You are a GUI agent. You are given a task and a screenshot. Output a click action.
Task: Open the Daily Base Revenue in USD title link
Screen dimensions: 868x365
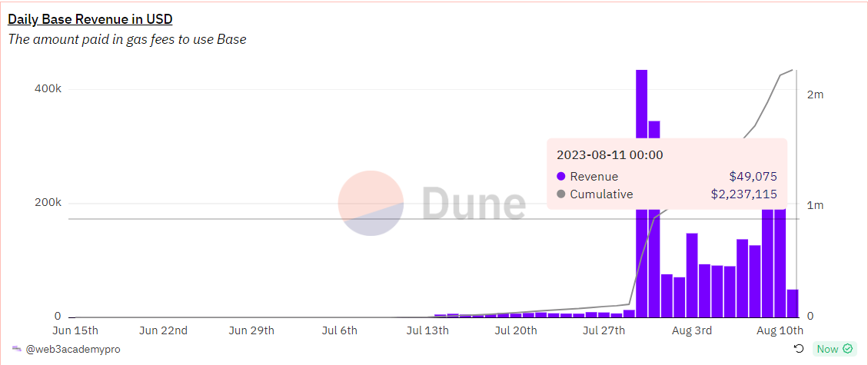pyautogui.click(x=90, y=19)
